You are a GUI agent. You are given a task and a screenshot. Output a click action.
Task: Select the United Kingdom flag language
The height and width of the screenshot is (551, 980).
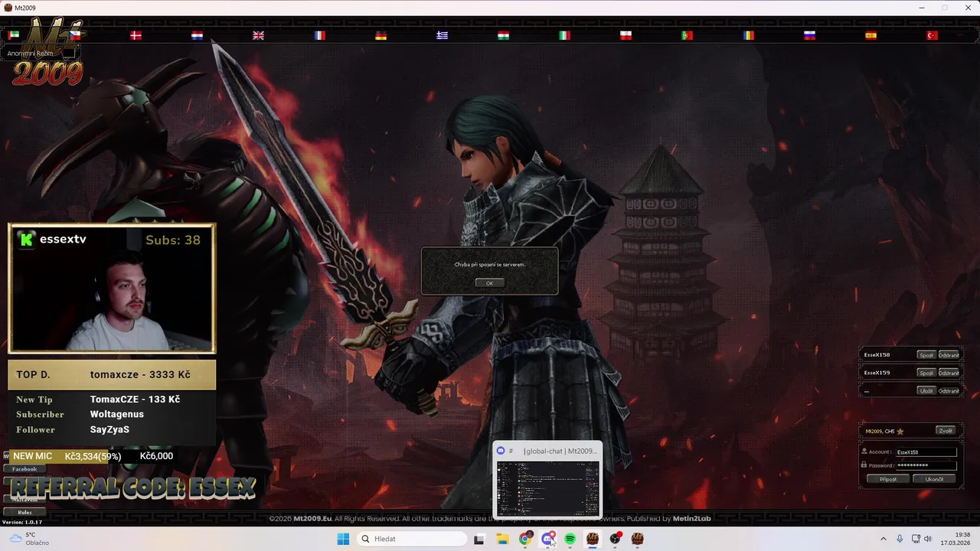pos(259,35)
